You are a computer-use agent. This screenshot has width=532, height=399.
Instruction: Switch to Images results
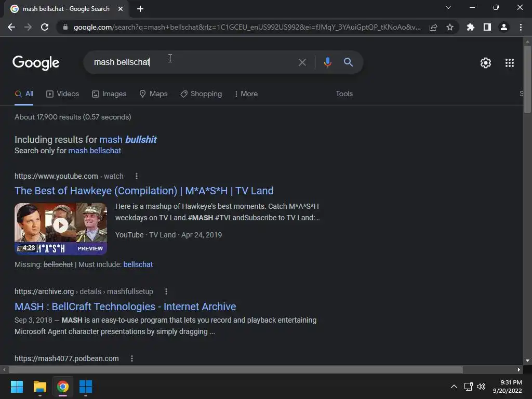tap(109, 94)
